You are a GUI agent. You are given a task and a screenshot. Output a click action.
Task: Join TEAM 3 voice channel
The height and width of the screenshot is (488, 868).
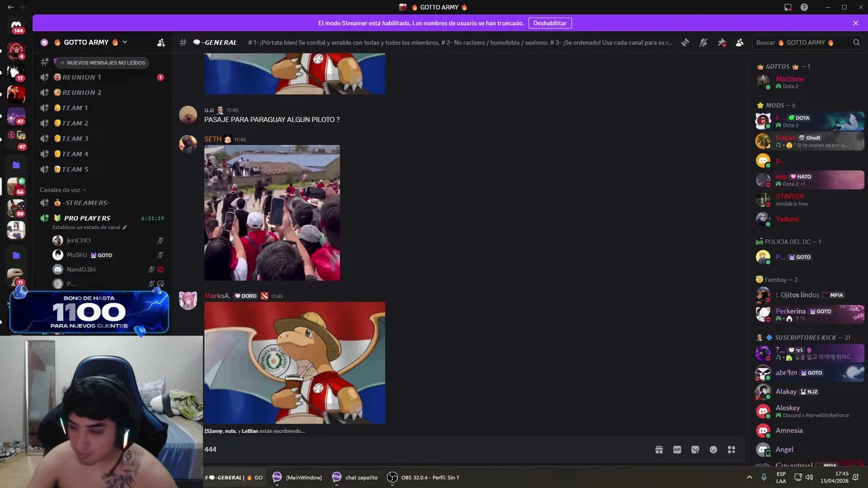(x=102, y=138)
